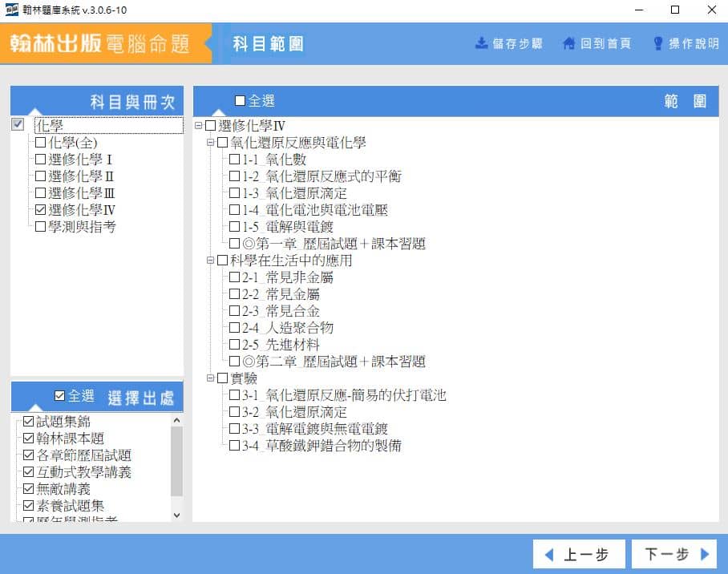Select 1-4_電化電池與電池電壓 checkbox
Image resolution: width=728 pixels, height=574 pixels.
[234, 209]
